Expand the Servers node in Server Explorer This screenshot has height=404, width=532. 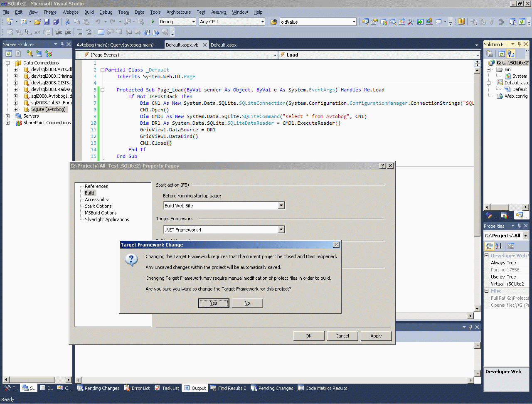[8, 116]
